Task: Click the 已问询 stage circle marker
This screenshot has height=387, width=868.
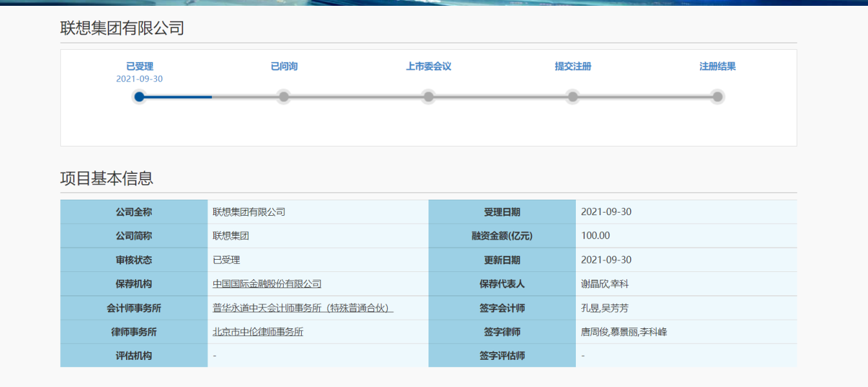Action: (284, 97)
